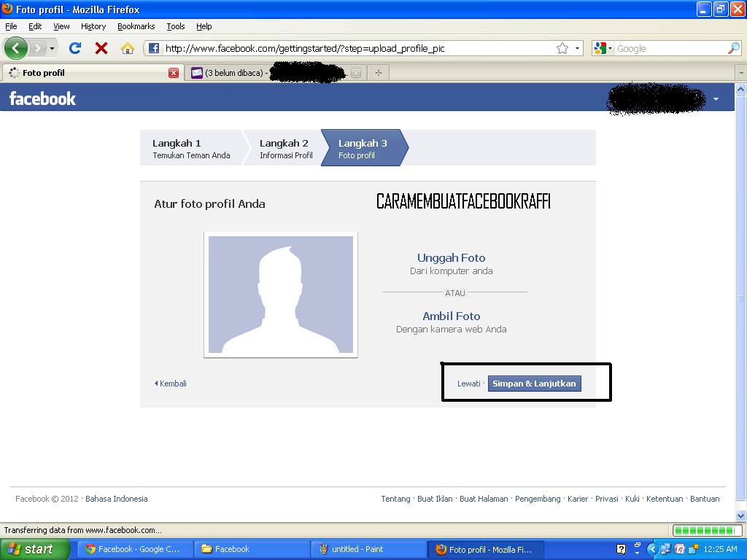Open the Tools menu
The width and height of the screenshot is (747, 560).
point(176,26)
